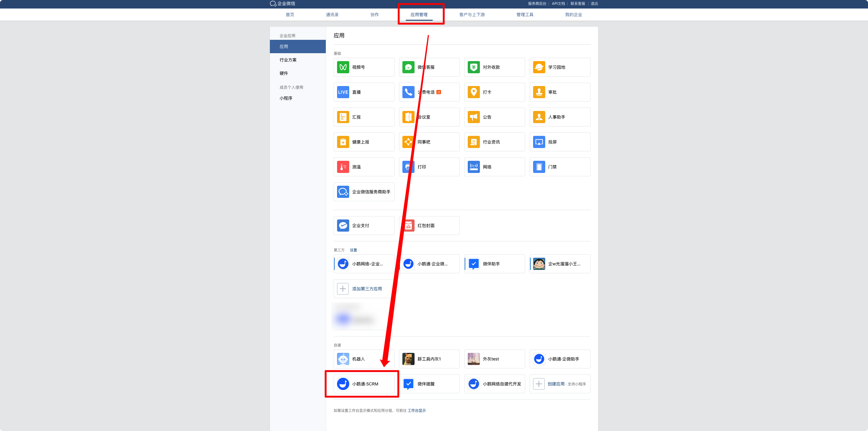Open the 行业资讯 icon

click(474, 142)
